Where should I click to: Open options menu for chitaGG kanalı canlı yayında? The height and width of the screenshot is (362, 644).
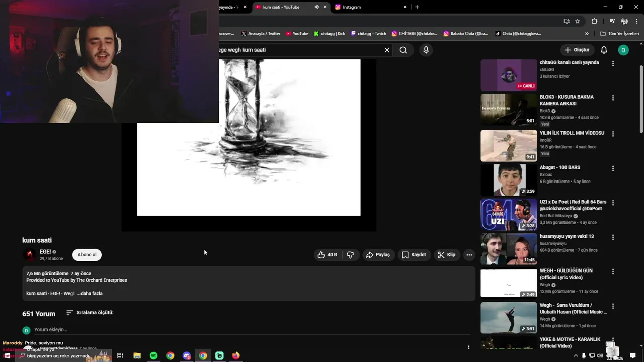pyautogui.click(x=613, y=63)
